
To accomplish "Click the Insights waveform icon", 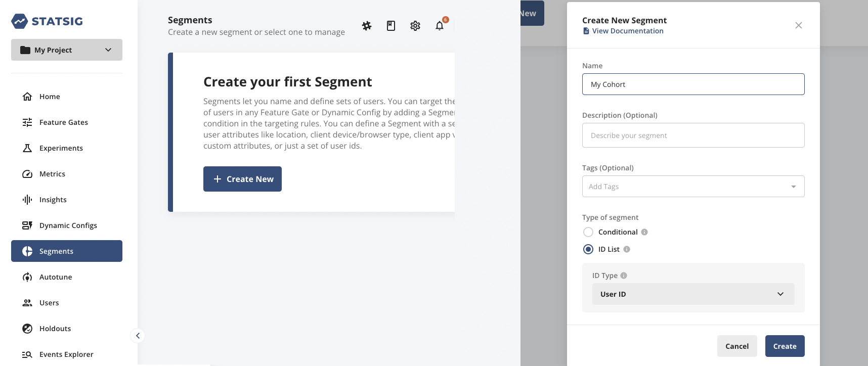I will point(27,200).
